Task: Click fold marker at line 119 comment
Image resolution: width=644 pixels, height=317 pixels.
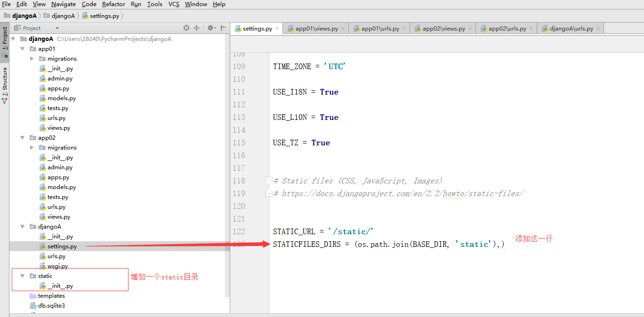Action: point(269,193)
